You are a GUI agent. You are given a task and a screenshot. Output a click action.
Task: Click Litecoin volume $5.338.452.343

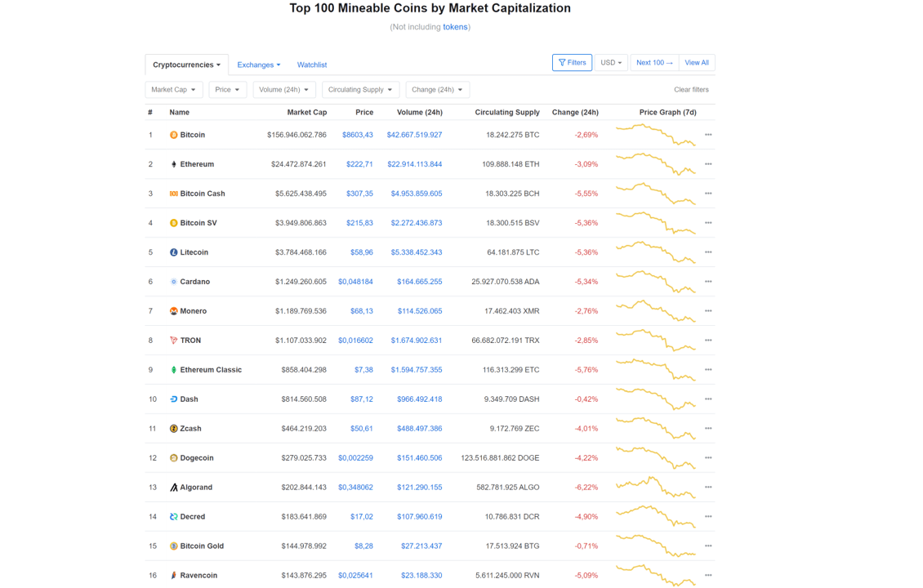[417, 252]
